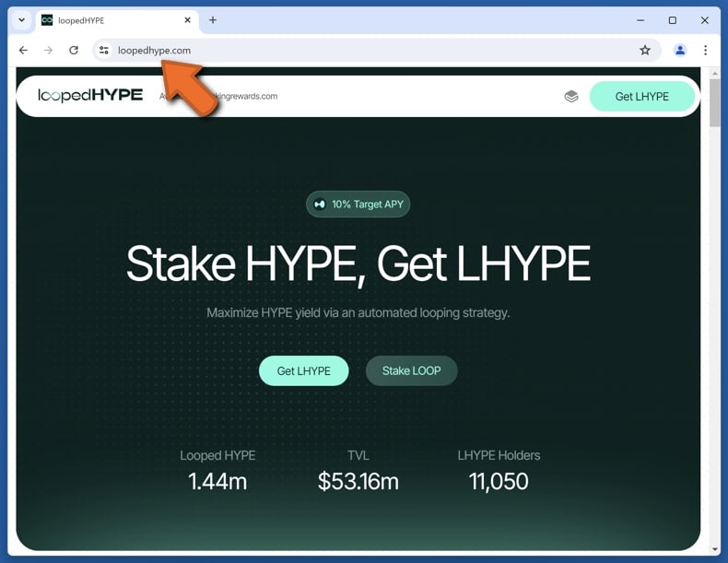This screenshot has width=728, height=563.
Task: Open a new browser tab
Action: pyautogui.click(x=213, y=20)
